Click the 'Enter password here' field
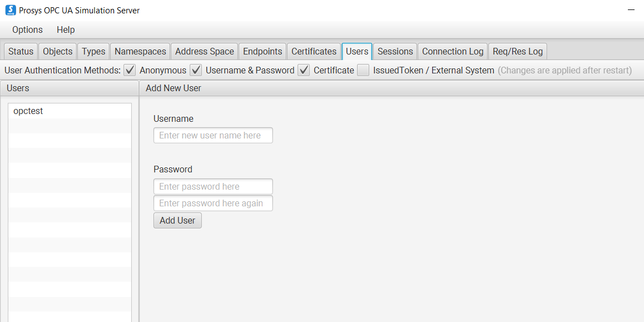The image size is (644, 322). pos(213,186)
